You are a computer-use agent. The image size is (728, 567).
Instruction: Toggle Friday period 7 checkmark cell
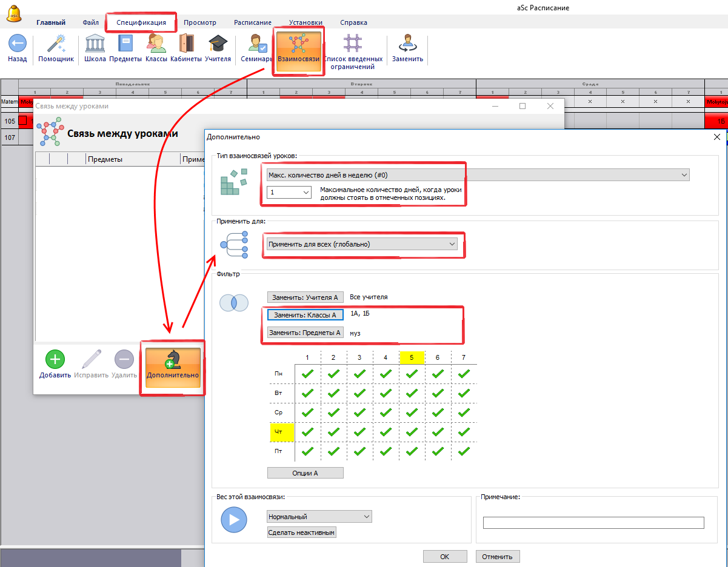(x=464, y=451)
